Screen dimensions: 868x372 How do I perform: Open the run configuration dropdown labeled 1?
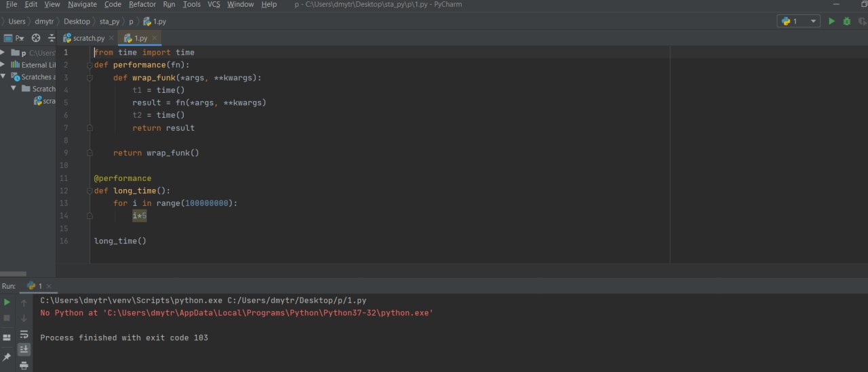click(x=799, y=21)
